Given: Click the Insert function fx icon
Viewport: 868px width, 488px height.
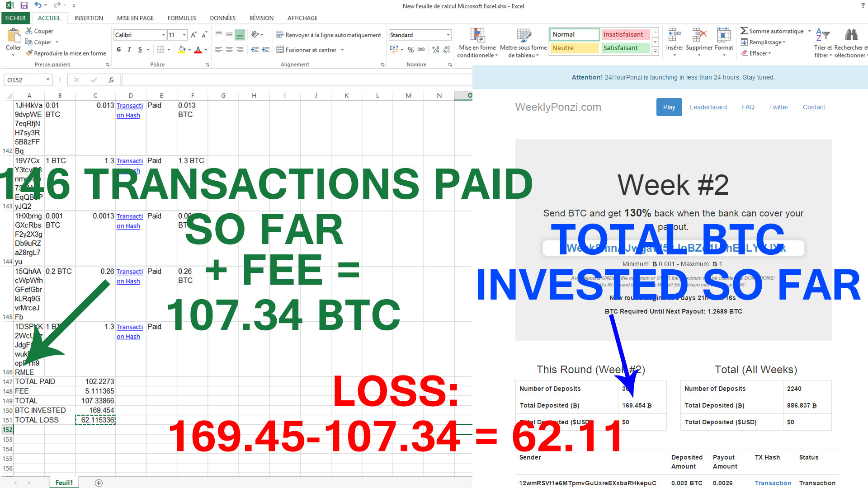Looking at the screenshot, I should tap(111, 80).
